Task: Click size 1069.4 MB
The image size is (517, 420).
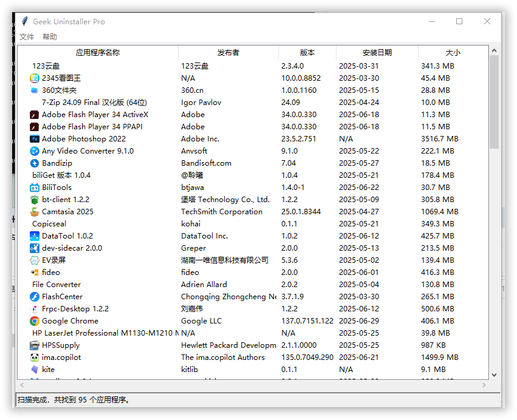Action: pyautogui.click(x=440, y=212)
